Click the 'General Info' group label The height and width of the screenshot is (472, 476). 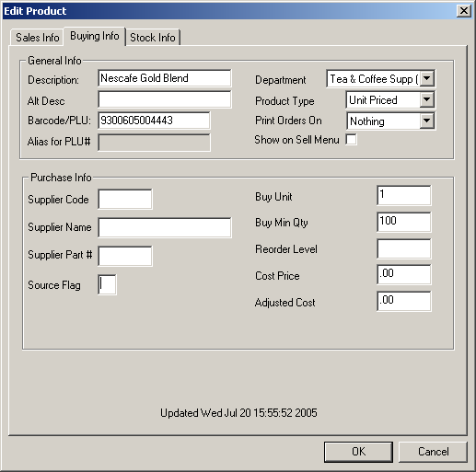point(54,61)
